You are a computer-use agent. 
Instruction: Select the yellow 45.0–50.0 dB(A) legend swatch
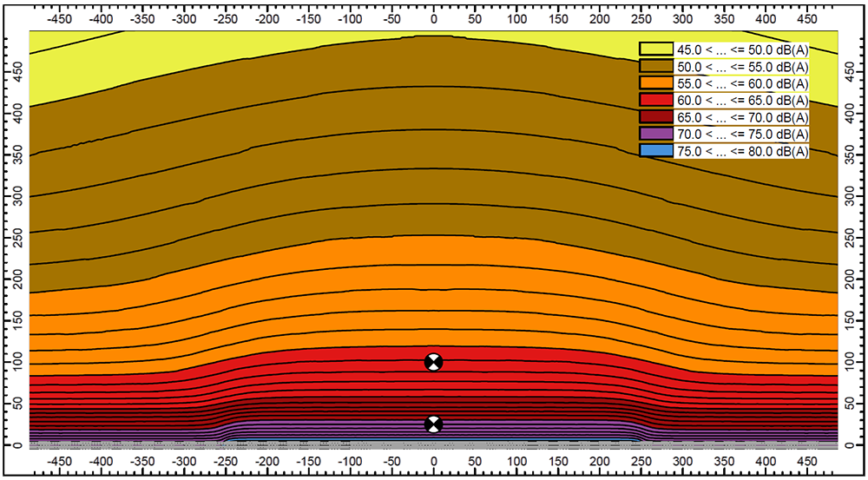tap(656, 49)
